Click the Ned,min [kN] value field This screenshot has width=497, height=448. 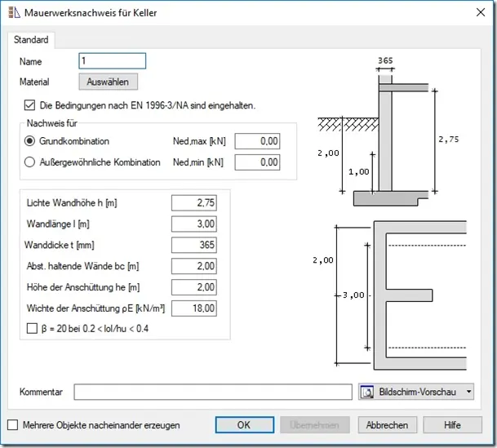[257, 162]
